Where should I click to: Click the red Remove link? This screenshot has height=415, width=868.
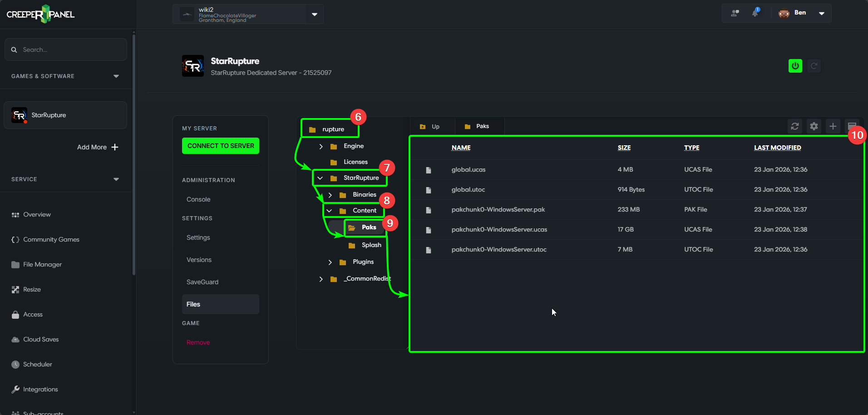198,342
